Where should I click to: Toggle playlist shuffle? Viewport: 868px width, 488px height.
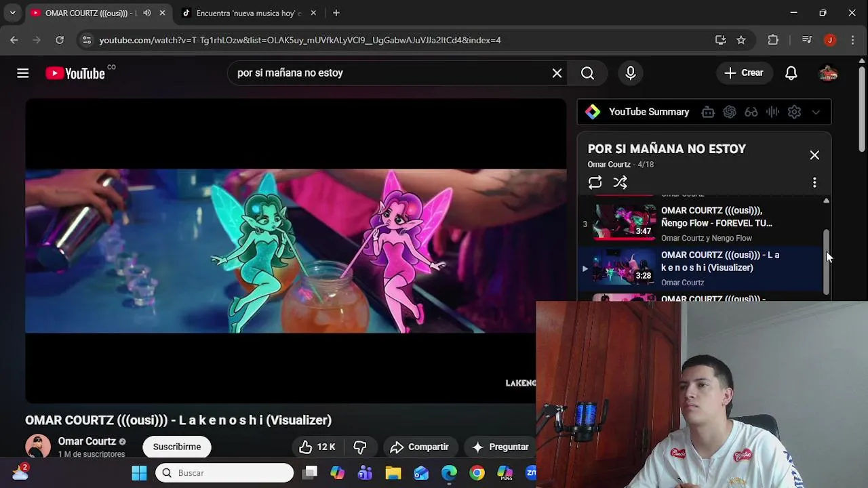tap(620, 182)
